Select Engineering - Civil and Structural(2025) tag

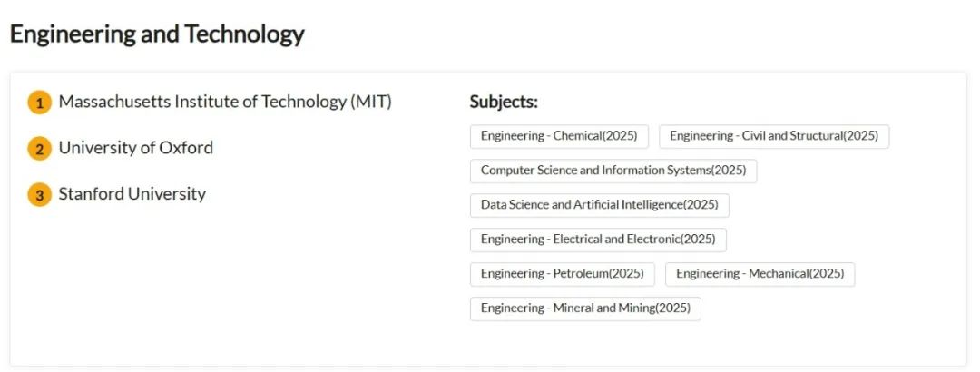(x=774, y=136)
